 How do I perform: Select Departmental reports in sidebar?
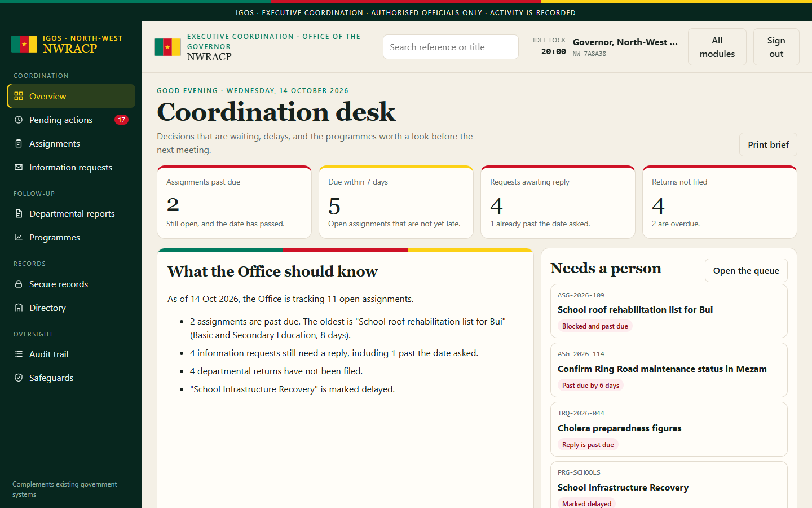point(71,213)
